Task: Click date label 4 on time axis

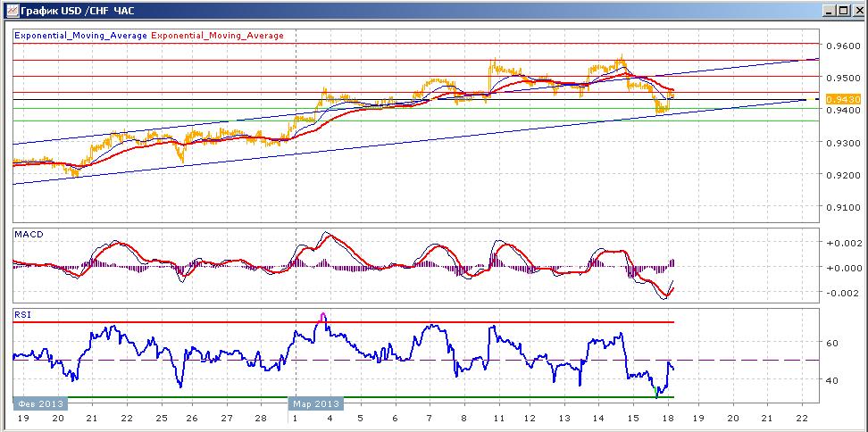Action: click(x=330, y=419)
